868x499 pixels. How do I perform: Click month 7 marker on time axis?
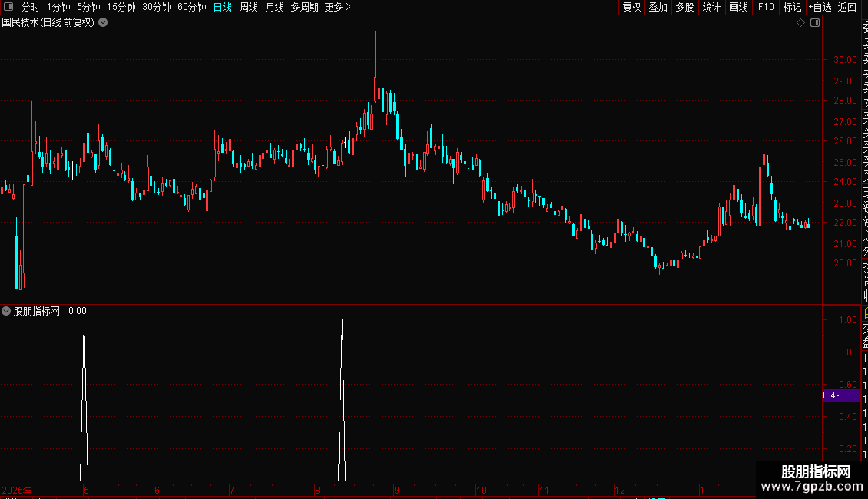point(232,491)
